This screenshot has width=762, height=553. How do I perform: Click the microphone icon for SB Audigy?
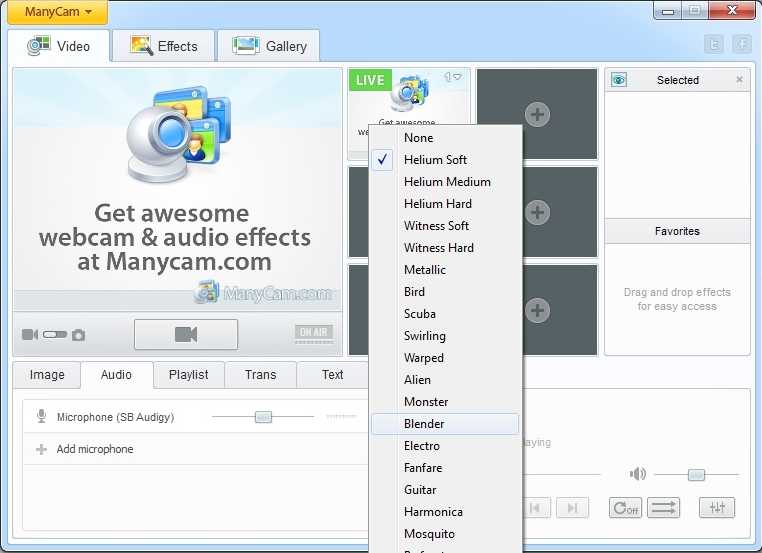[x=42, y=416]
